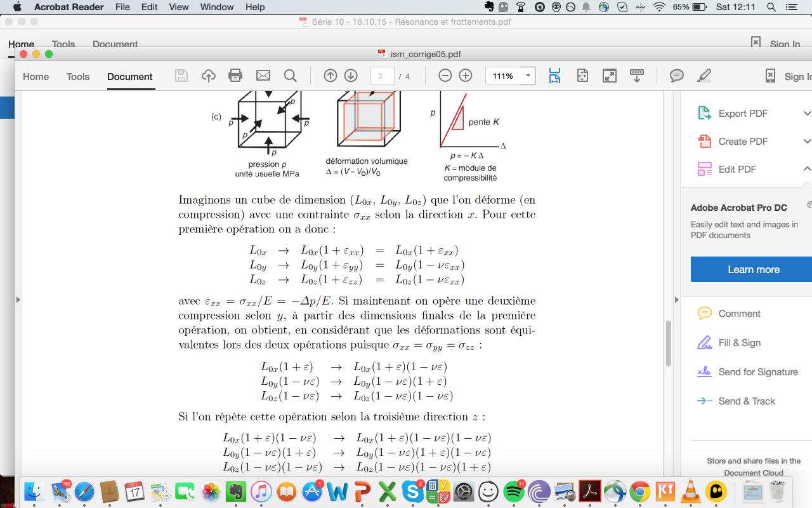Image resolution: width=812 pixels, height=508 pixels.
Task: Click the Edit PDF icon in the right pane
Action: coord(704,169)
